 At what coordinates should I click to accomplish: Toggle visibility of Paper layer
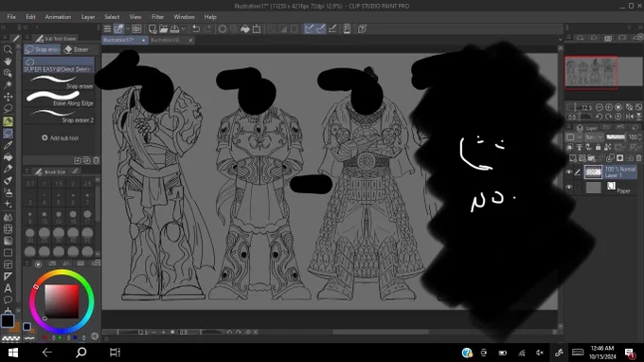pyautogui.click(x=569, y=188)
